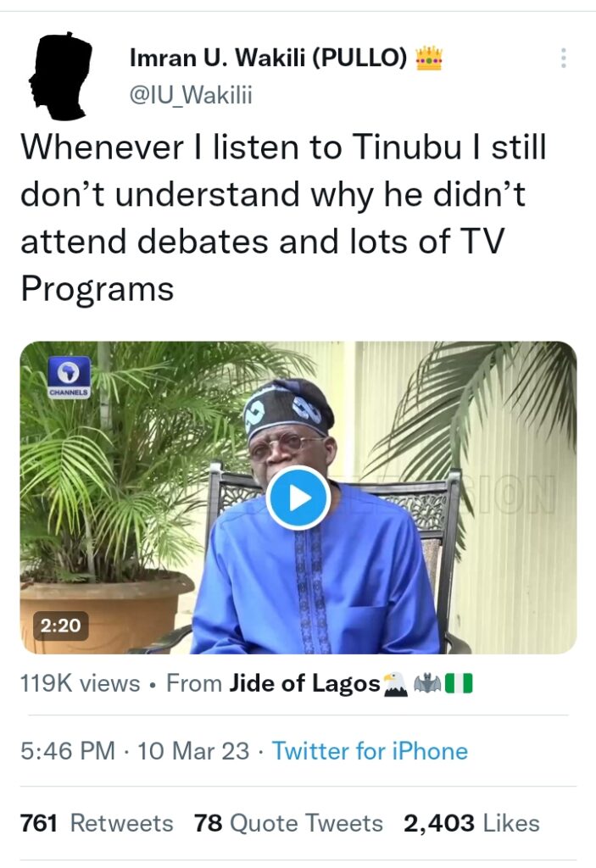The width and height of the screenshot is (596, 868).
Task: Click the 10 Mar 23 date
Action: tap(193, 751)
